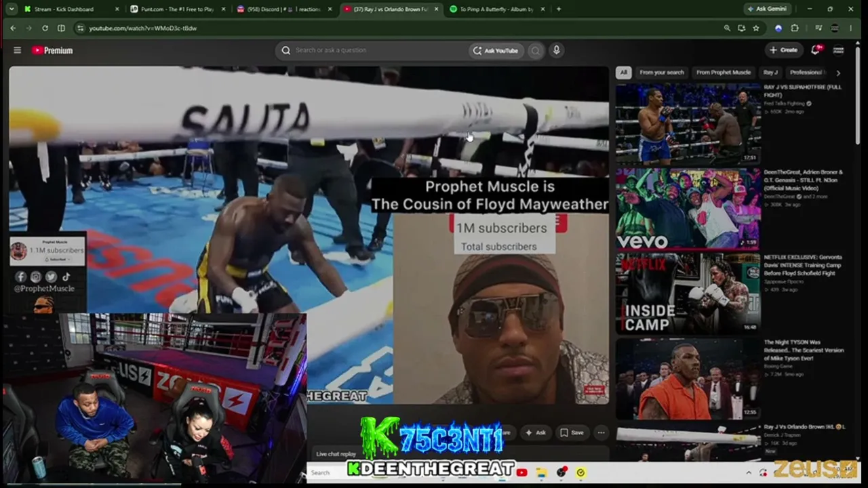868x488 pixels.
Task: Open more actions ellipsis below video
Action: click(601, 432)
